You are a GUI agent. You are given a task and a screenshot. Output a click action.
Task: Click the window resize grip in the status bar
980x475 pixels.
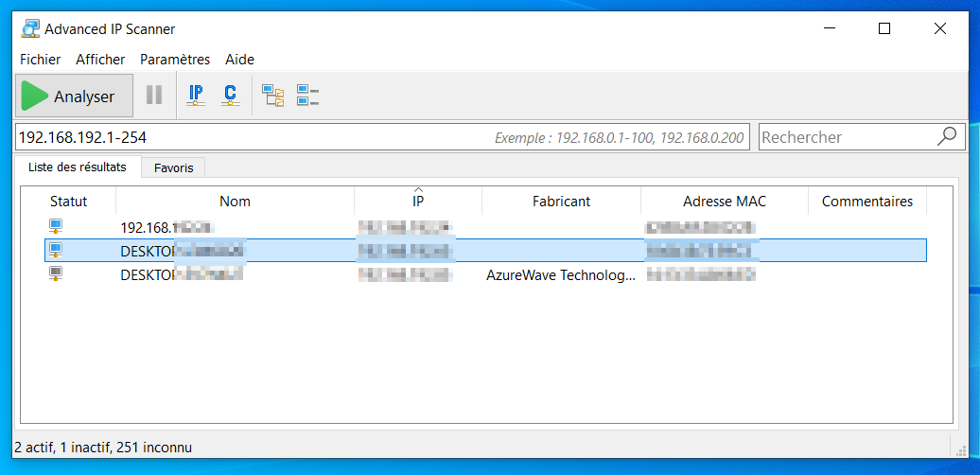[x=961, y=450]
